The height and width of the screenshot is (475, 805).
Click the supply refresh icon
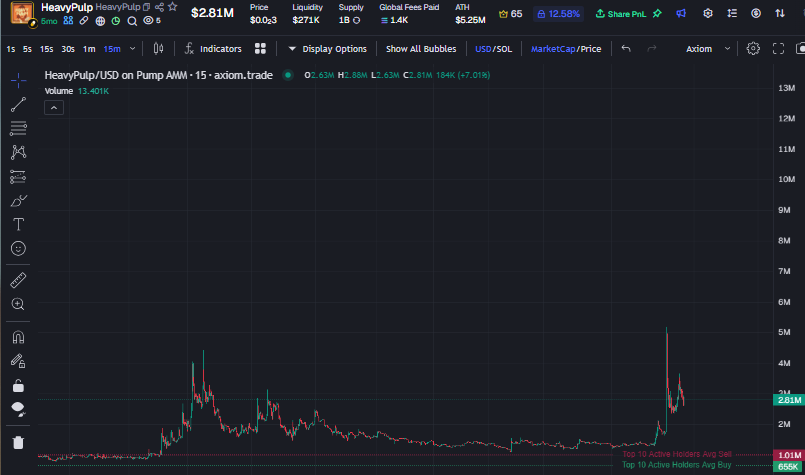point(357,21)
